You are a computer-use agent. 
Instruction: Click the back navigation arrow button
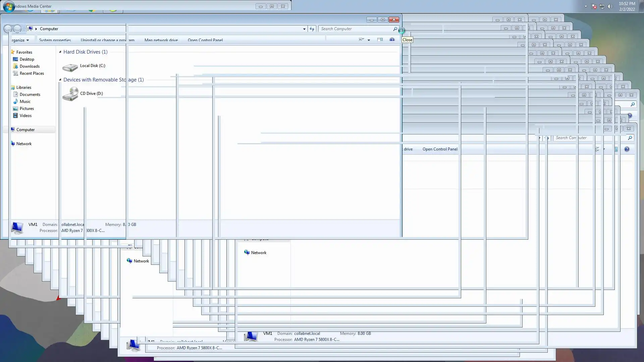(x=8, y=29)
